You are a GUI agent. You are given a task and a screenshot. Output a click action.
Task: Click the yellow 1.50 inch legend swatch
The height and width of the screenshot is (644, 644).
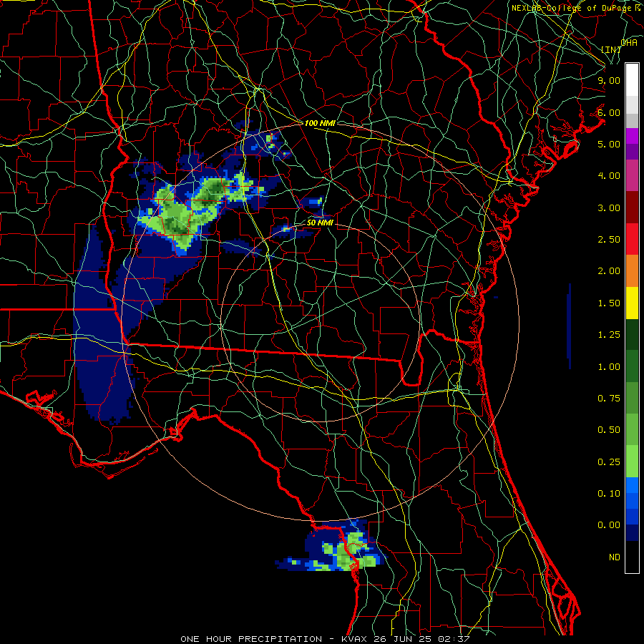[x=632, y=303]
